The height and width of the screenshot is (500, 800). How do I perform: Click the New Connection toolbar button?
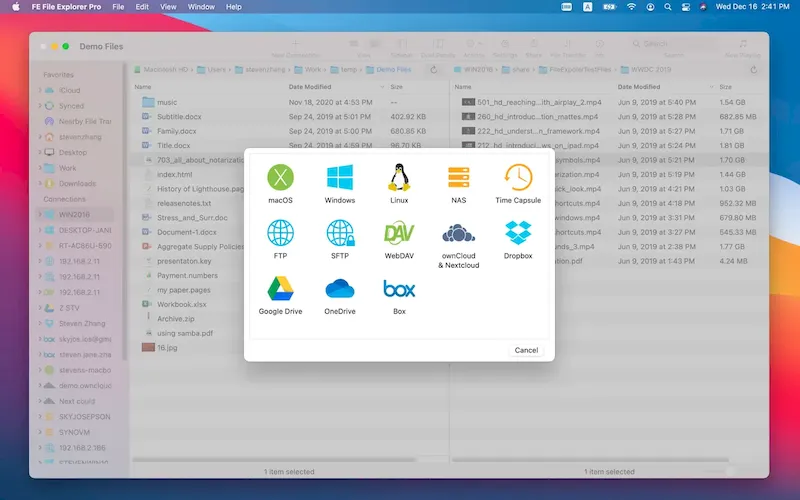click(295, 48)
